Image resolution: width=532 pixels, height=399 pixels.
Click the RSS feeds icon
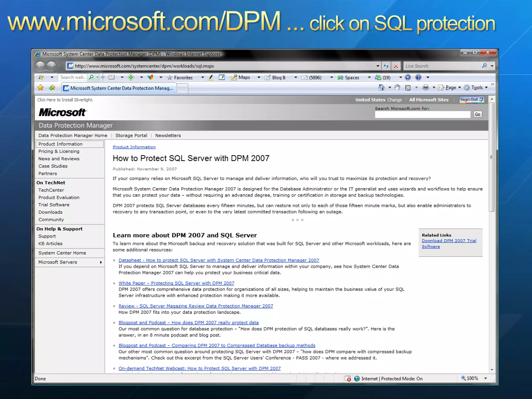point(408,88)
